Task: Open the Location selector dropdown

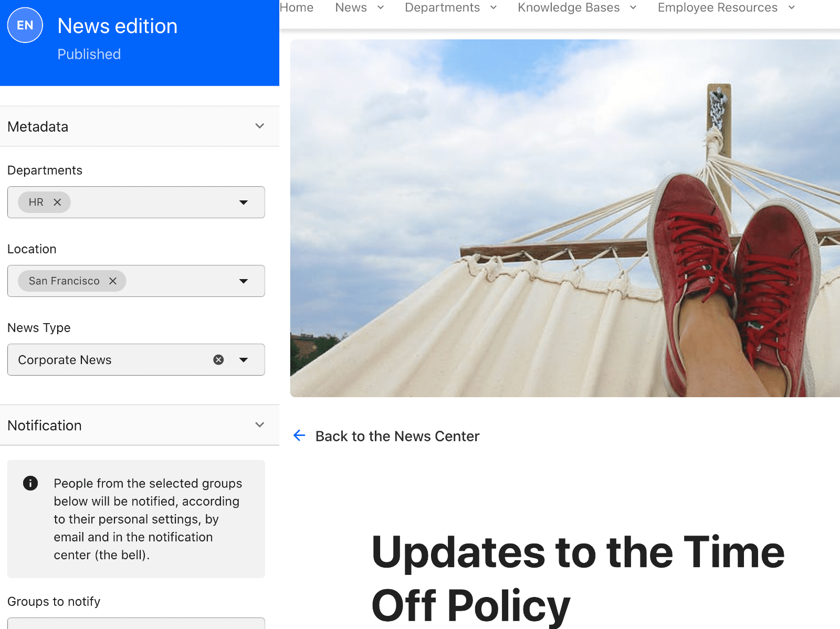Action: click(243, 281)
